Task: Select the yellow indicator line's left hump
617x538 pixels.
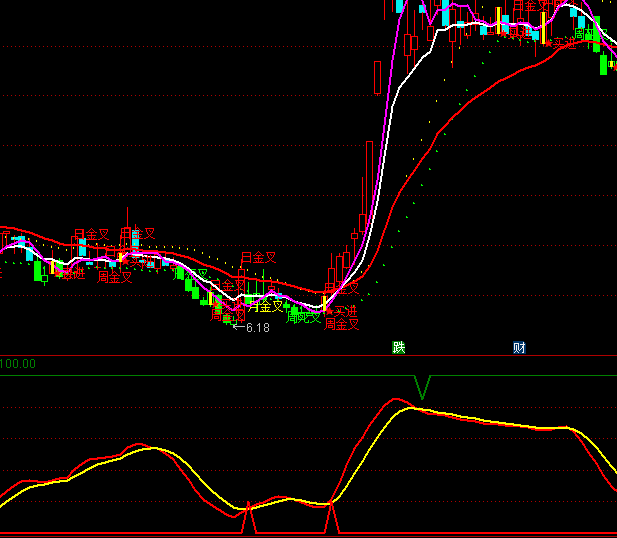Action: (152, 448)
